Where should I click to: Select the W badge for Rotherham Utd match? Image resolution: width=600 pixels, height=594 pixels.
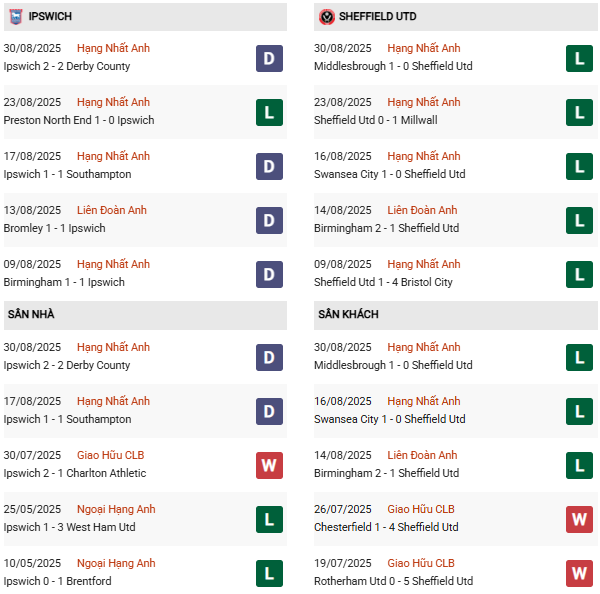[579, 573]
